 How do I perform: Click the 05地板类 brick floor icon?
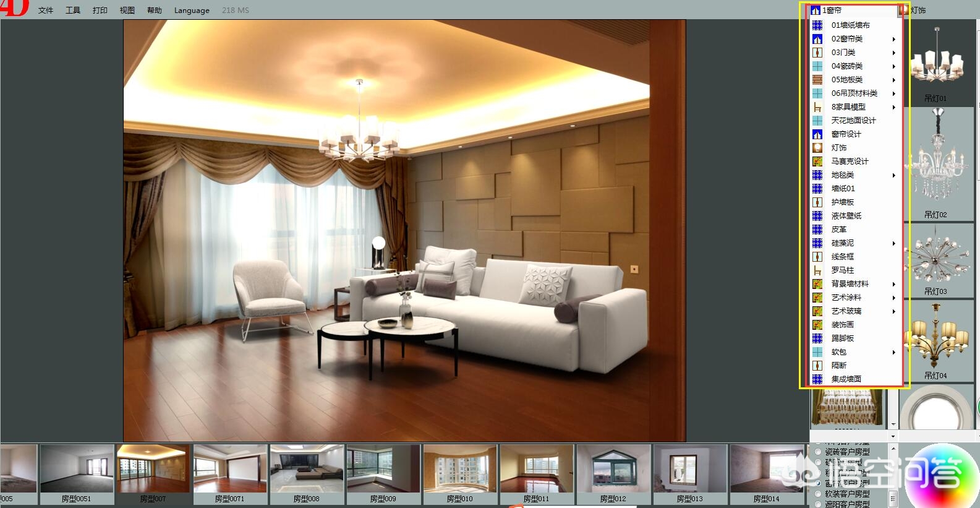(817, 80)
